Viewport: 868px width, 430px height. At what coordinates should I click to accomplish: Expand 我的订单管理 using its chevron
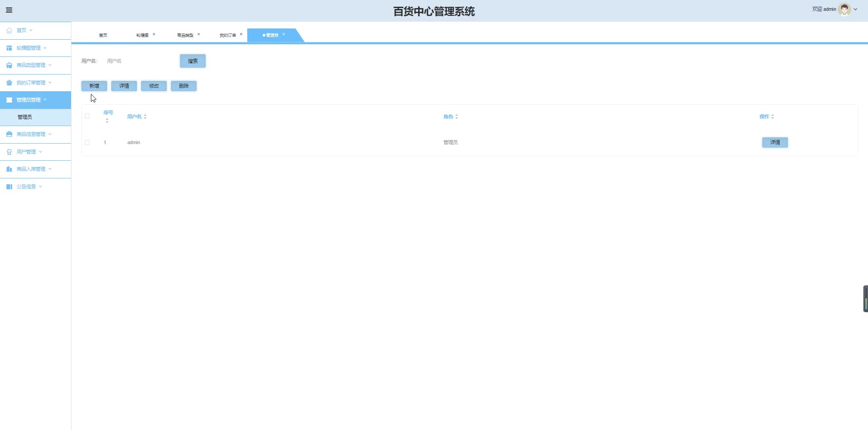point(50,83)
